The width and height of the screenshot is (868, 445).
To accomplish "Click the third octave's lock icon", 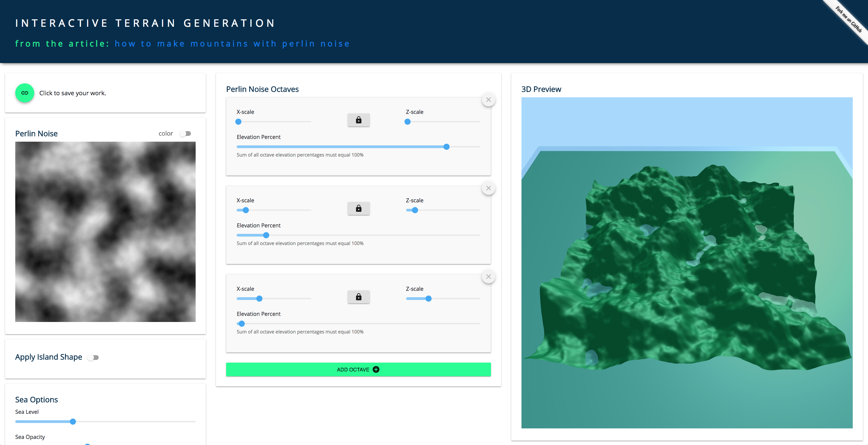I will [358, 297].
